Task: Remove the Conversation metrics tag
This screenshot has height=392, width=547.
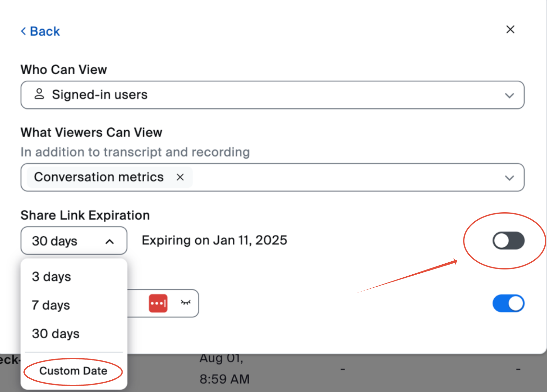Action: [x=180, y=177]
